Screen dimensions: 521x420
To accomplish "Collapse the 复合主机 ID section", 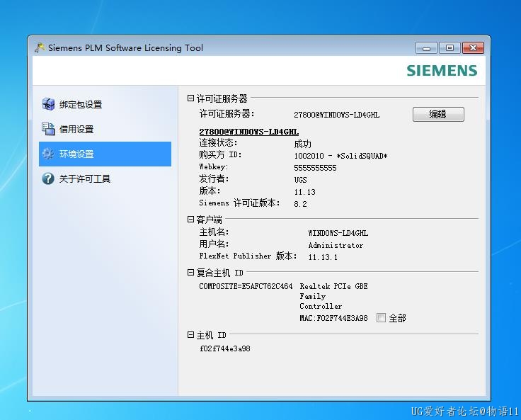I will [190, 273].
